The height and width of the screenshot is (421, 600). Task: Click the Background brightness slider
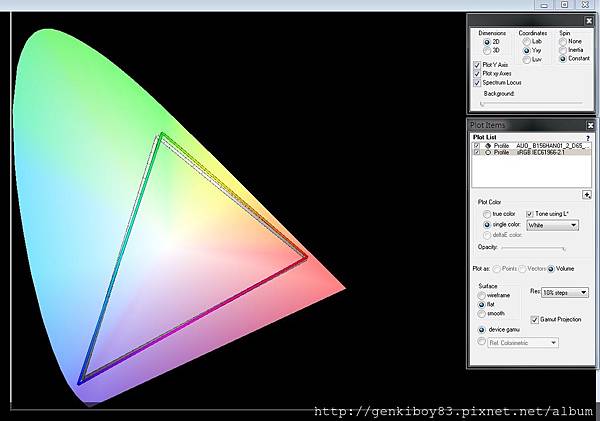point(532,103)
